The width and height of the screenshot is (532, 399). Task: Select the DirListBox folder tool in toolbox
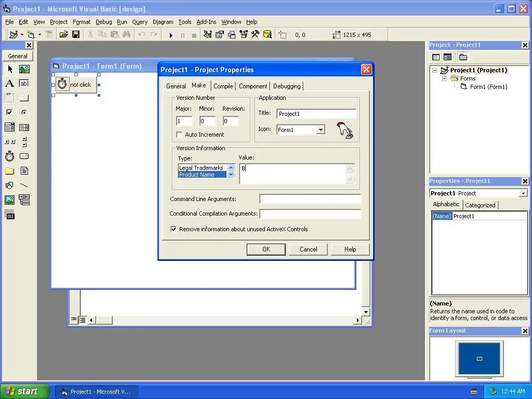pos(10,170)
